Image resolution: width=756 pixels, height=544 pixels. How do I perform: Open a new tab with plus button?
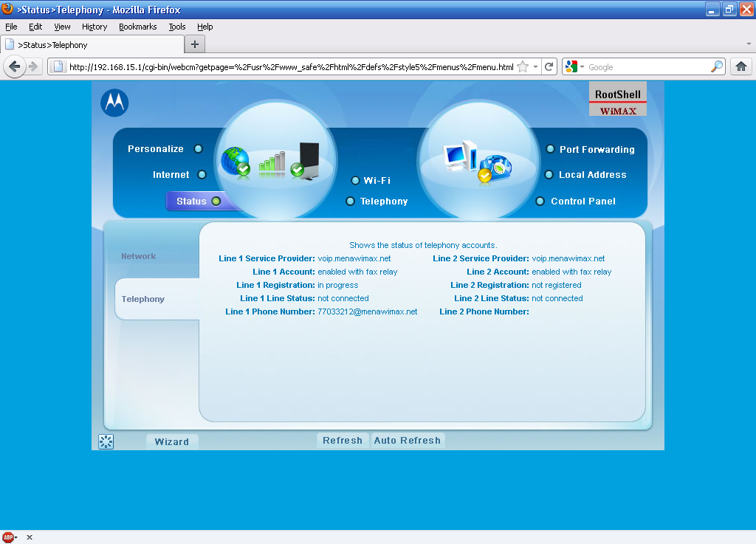point(195,44)
